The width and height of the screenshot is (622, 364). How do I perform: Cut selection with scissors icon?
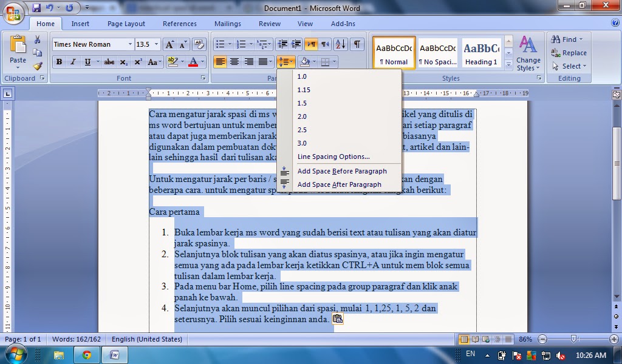click(x=37, y=39)
